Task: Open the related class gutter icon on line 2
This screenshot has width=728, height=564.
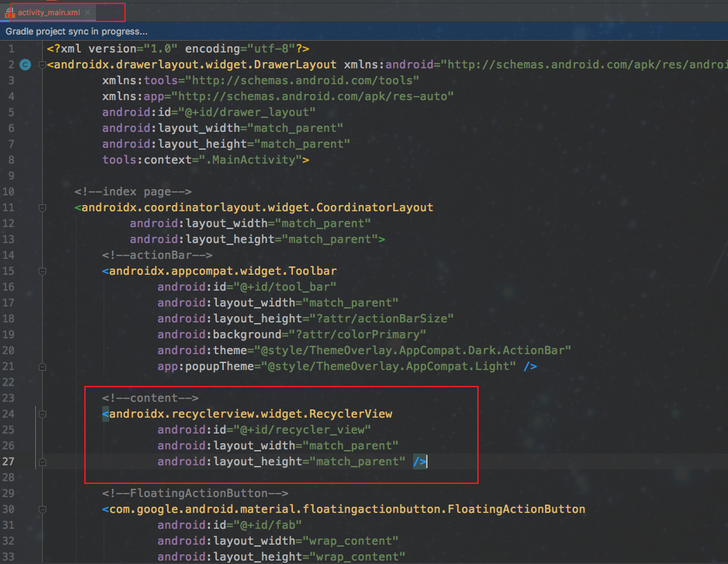Action: (x=26, y=64)
